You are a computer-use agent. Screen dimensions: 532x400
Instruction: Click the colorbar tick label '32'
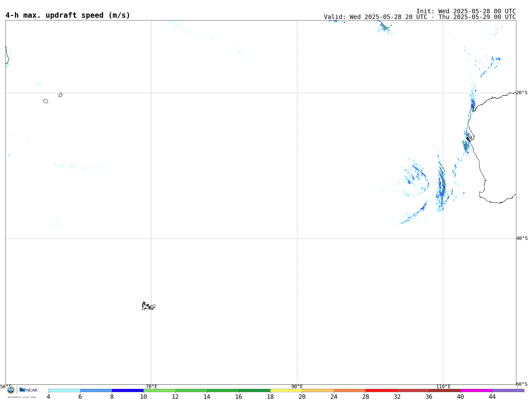point(397,397)
